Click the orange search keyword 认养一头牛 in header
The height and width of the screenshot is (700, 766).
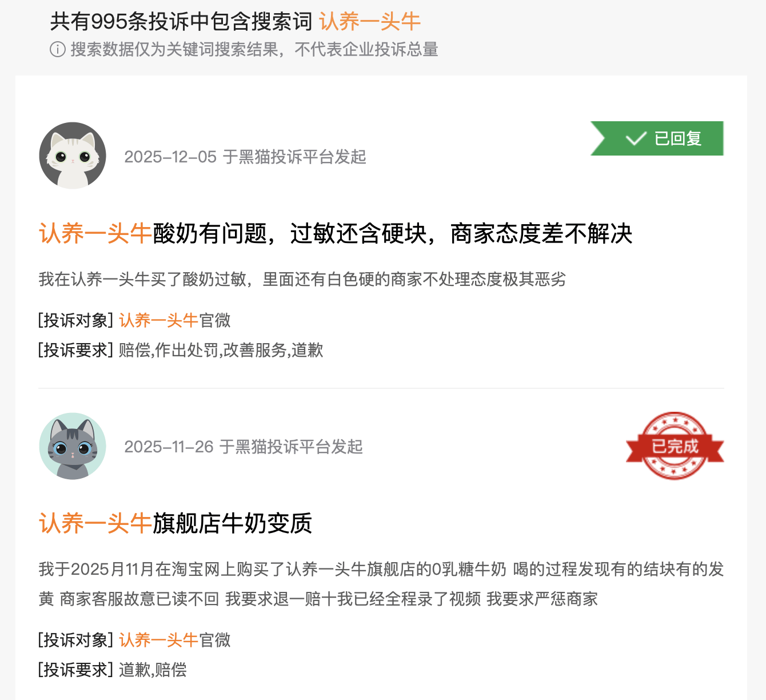coord(370,22)
